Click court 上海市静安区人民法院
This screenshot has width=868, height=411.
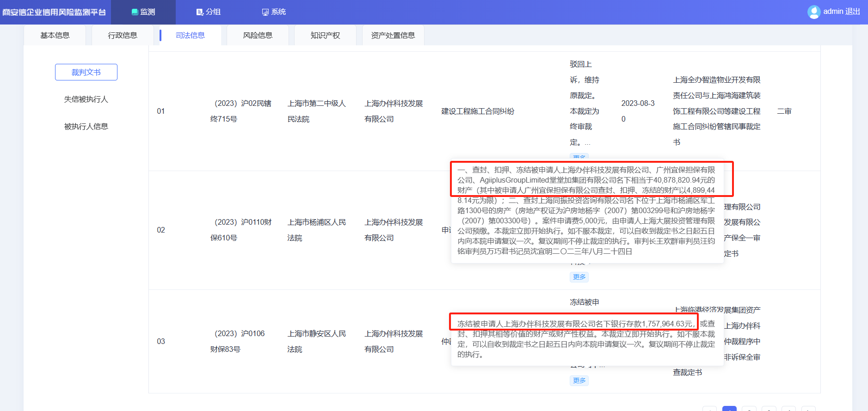point(317,342)
